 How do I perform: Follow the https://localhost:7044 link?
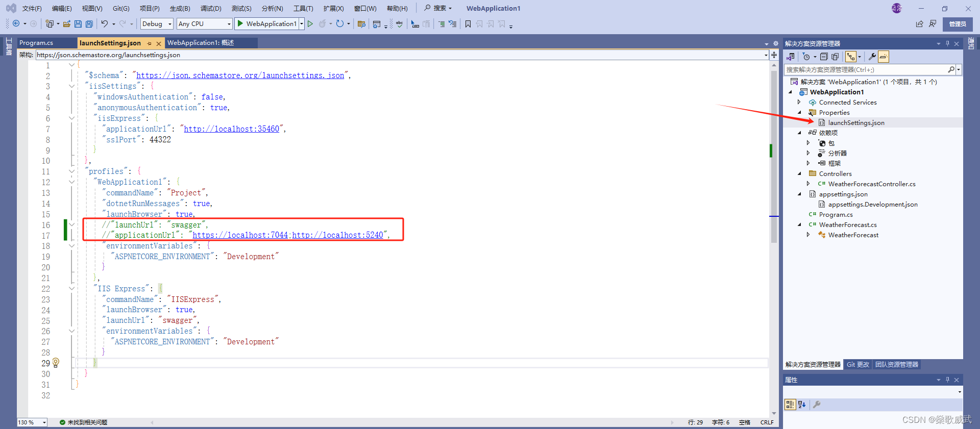[x=240, y=235]
